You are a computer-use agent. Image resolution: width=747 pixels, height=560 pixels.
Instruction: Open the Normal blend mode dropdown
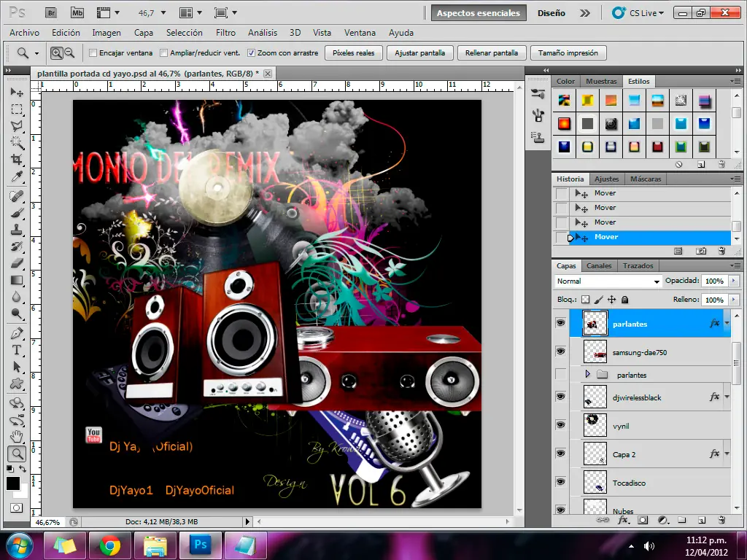(x=608, y=281)
